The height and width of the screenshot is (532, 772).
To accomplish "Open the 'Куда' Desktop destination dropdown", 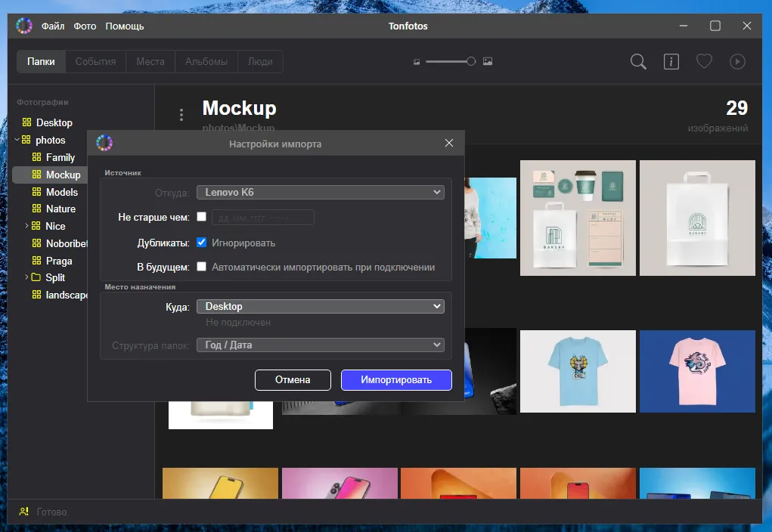I will (x=320, y=307).
